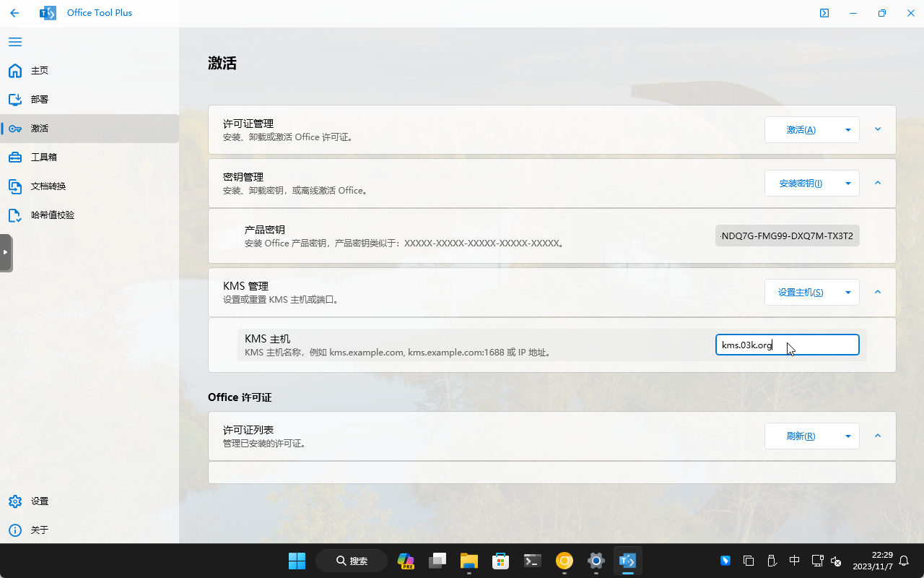Open the 工具箱 toolbox page
Image resolution: width=924 pixels, height=578 pixels.
[43, 158]
